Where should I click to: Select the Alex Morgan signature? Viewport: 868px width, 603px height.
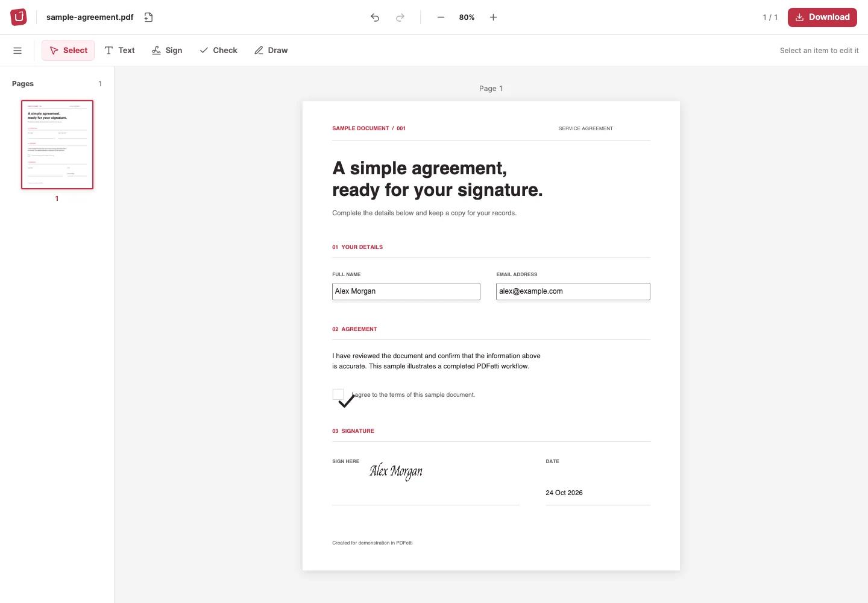point(396,471)
